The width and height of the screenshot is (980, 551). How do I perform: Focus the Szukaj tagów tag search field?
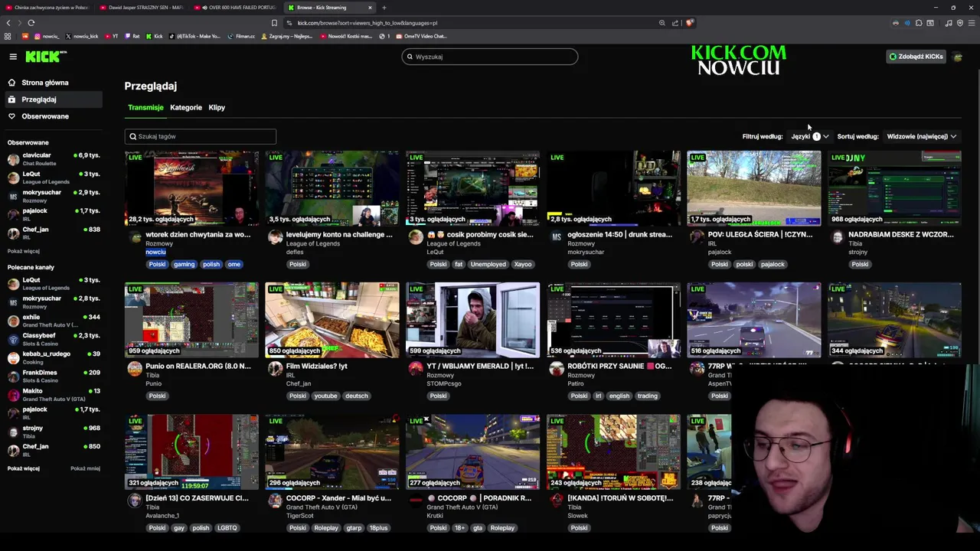(x=201, y=136)
